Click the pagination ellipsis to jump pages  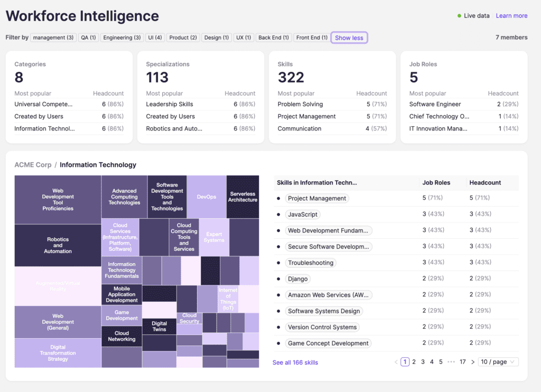[x=451, y=361]
